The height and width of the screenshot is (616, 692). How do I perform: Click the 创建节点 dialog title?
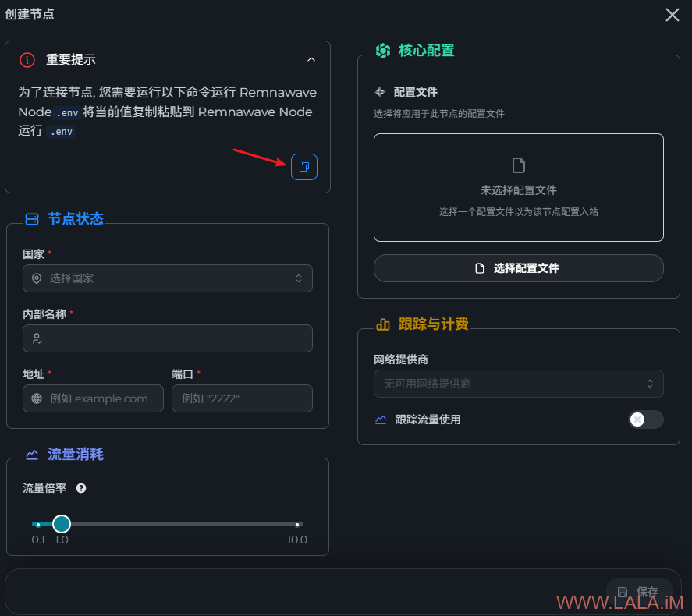(30, 14)
